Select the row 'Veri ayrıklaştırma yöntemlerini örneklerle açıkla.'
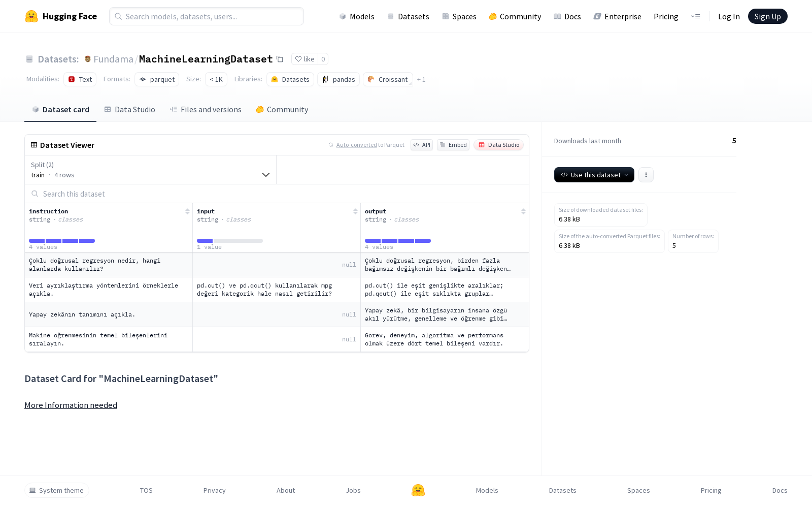The image size is (812, 508). (277, 290)
